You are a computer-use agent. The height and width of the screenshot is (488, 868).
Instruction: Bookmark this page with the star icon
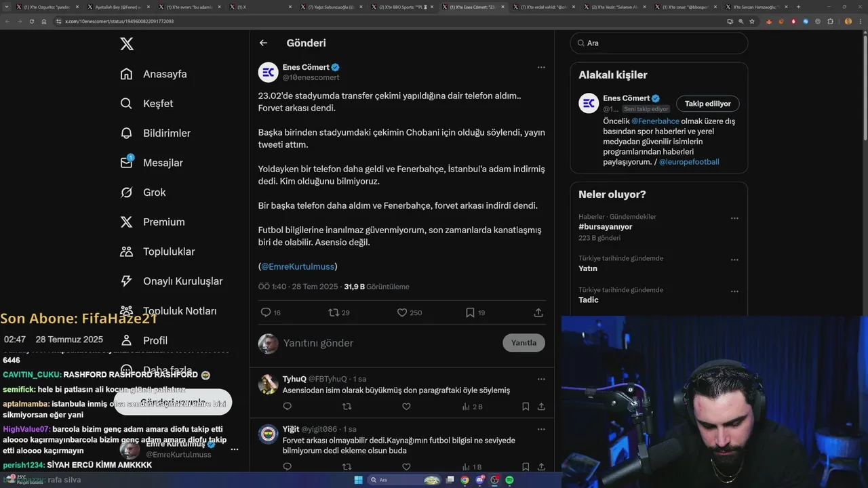click(752, 22)
